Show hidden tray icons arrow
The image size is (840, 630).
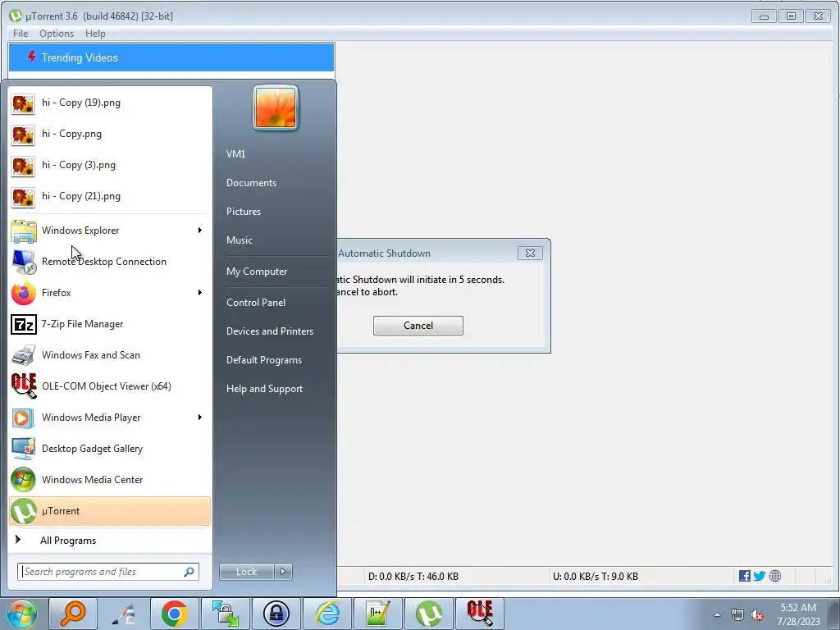(717, 615)
